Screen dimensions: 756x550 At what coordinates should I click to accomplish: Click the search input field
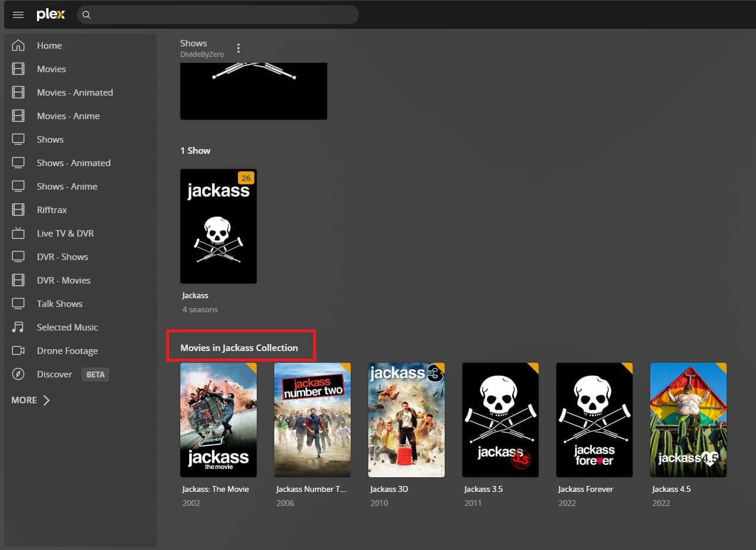[x=218, y=15]
